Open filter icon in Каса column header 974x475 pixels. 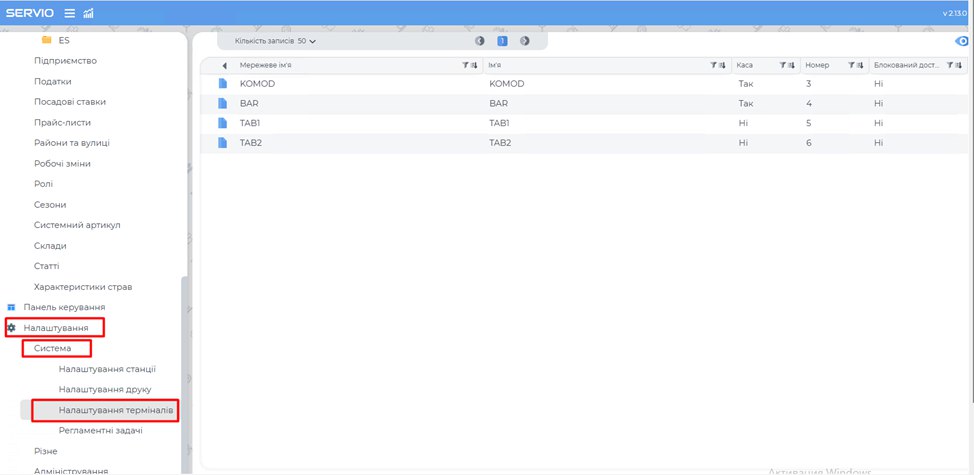(783, 65)
